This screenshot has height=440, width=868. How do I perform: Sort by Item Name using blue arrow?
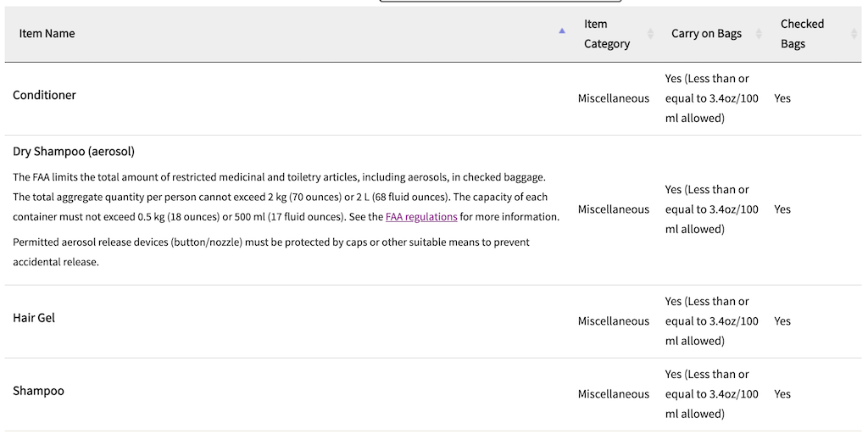point(562,31)
